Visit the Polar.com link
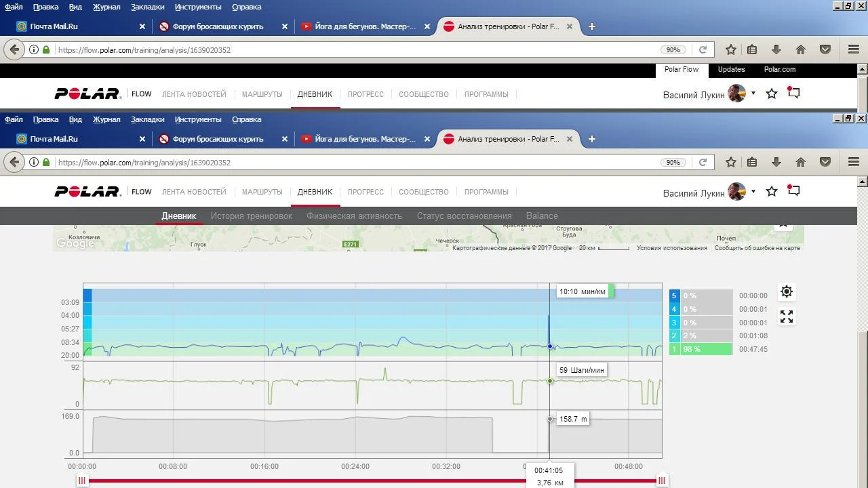The image size is (868, 488). (779, 69)
